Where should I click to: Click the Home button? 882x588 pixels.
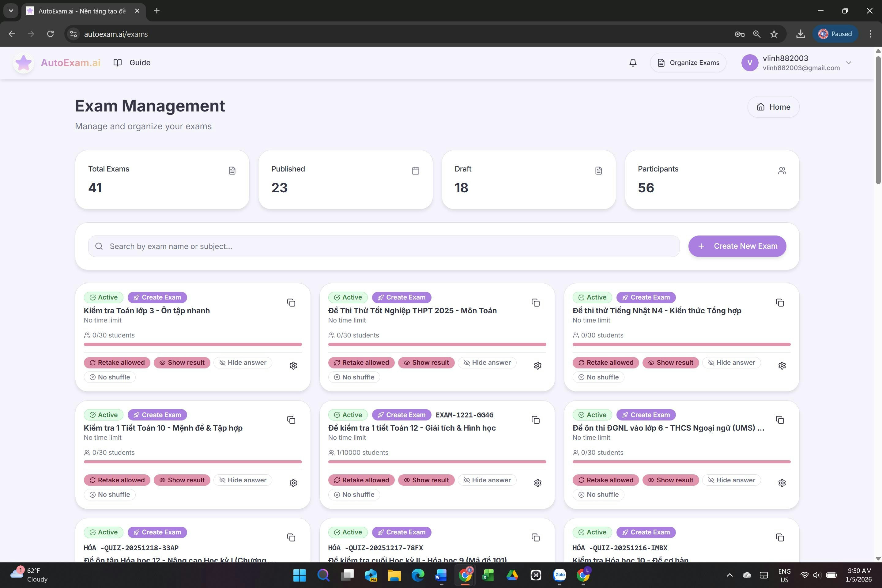point(773,107)
